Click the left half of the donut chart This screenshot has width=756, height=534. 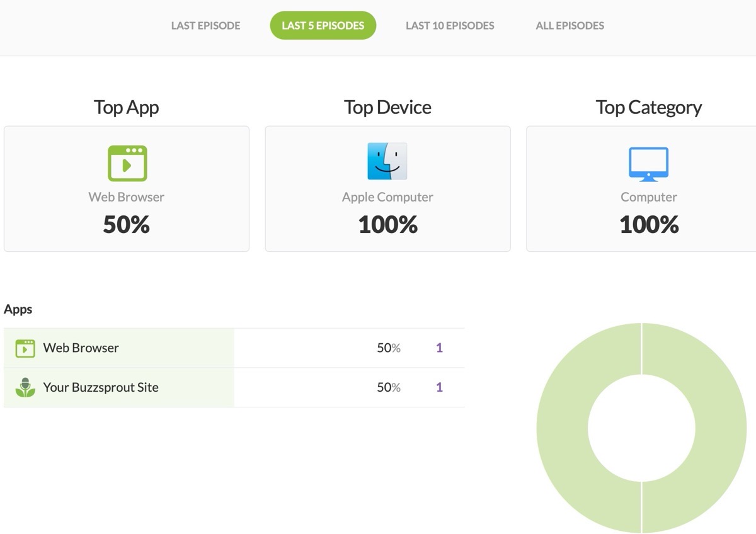coord(562,428)
